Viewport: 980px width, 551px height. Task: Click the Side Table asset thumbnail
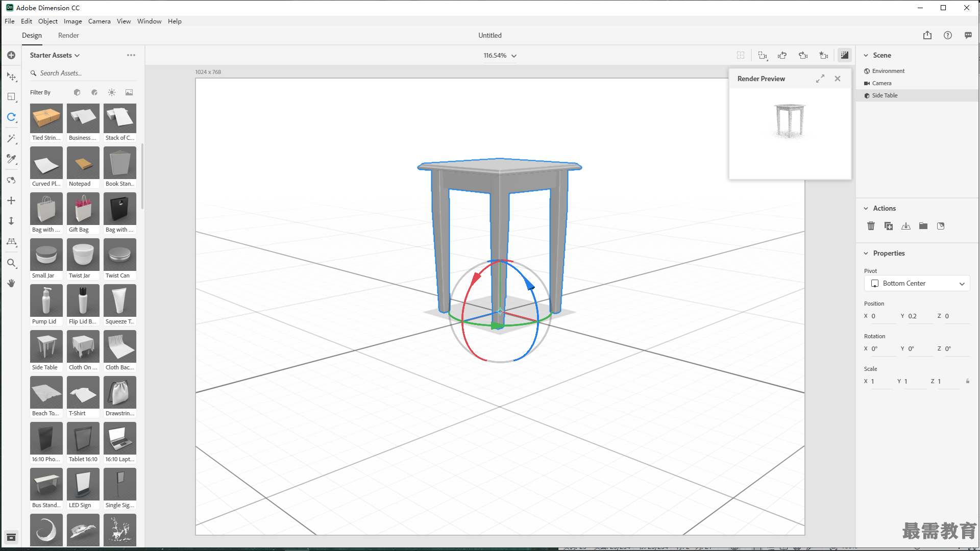pyautogui.click(x=46, y=346)
